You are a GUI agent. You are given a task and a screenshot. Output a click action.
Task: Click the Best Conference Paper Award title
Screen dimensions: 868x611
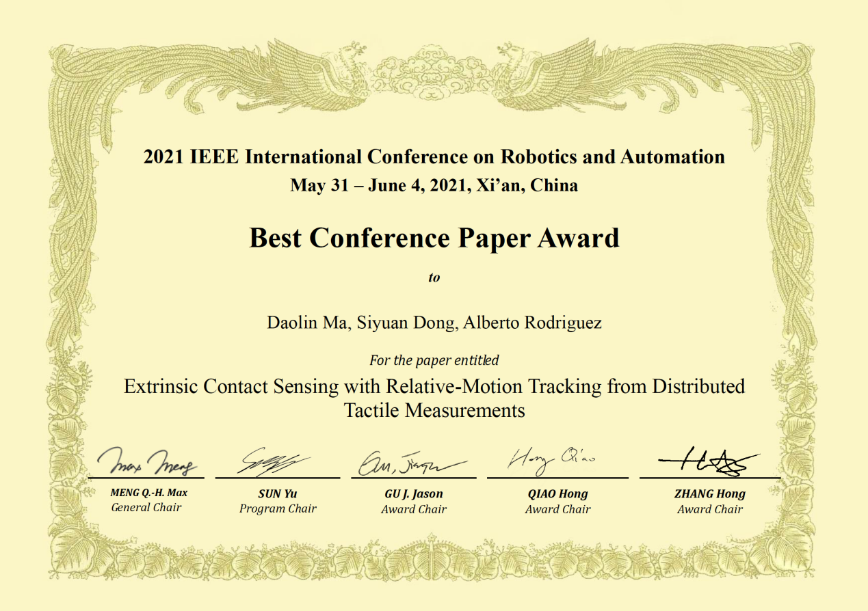coord(434,238)
